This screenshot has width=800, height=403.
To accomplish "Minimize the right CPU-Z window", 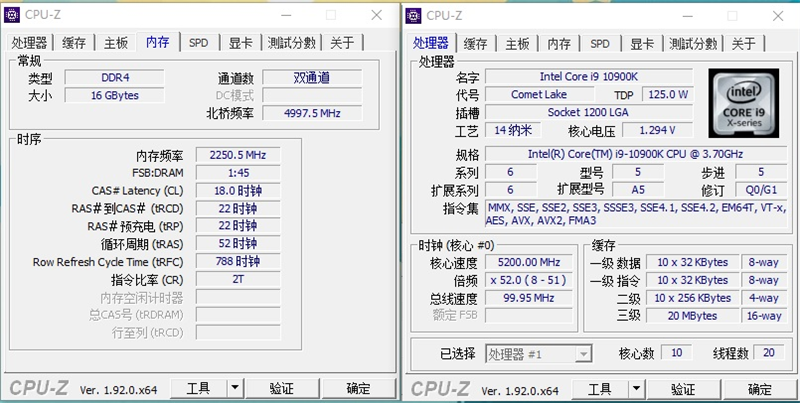I will tap(687, 16).
